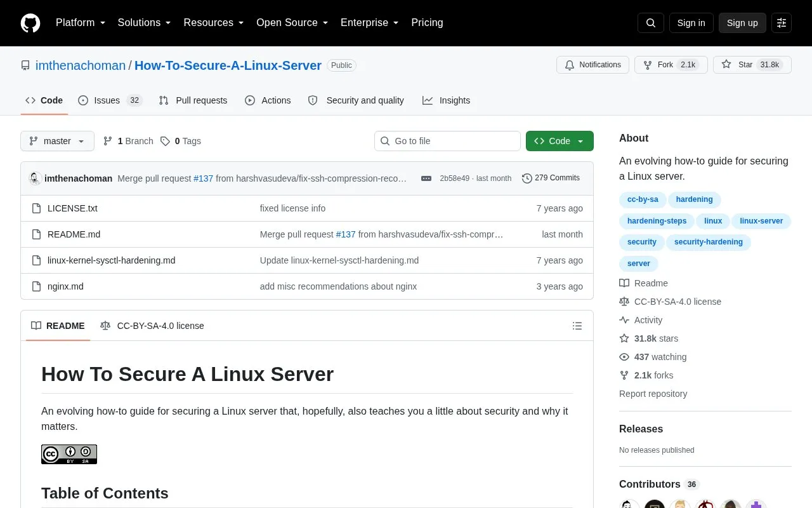
Task: Open the imthenachoman owner link
Action: pos(81,65)
